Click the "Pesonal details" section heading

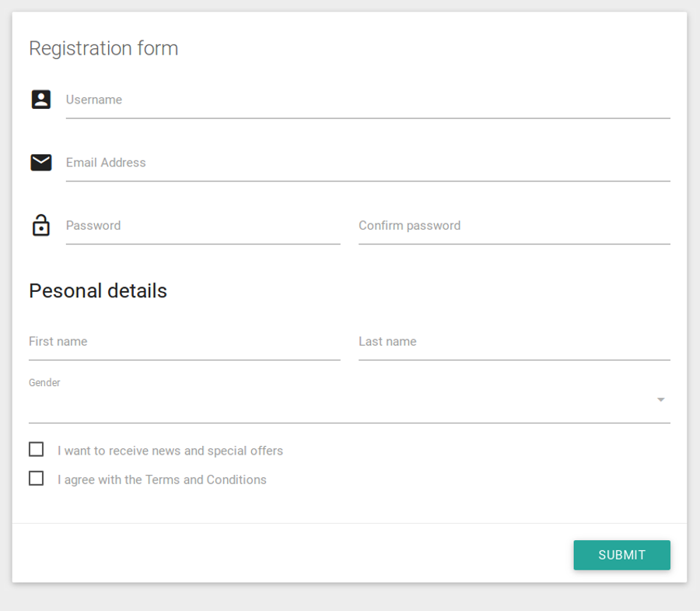pyautogui.click(x=98, y=291)
